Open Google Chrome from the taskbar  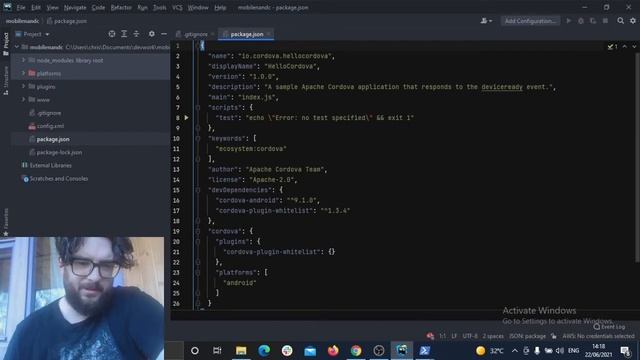356,350
